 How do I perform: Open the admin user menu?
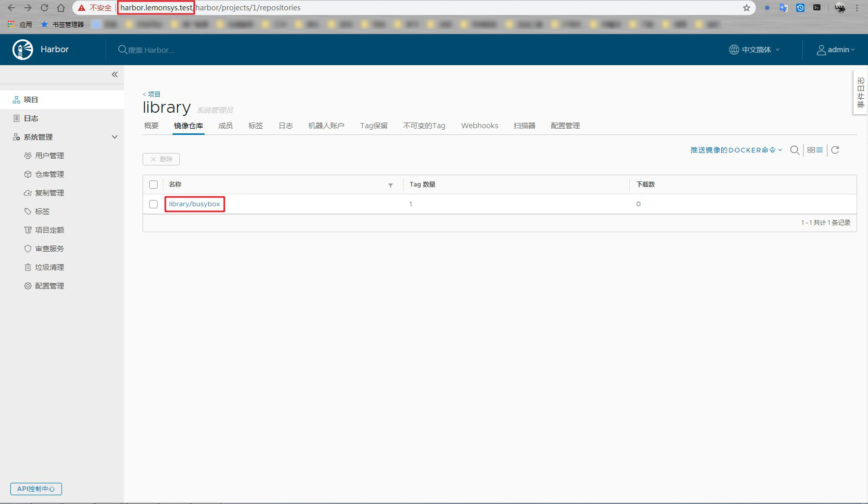click(x=835, y=50)
